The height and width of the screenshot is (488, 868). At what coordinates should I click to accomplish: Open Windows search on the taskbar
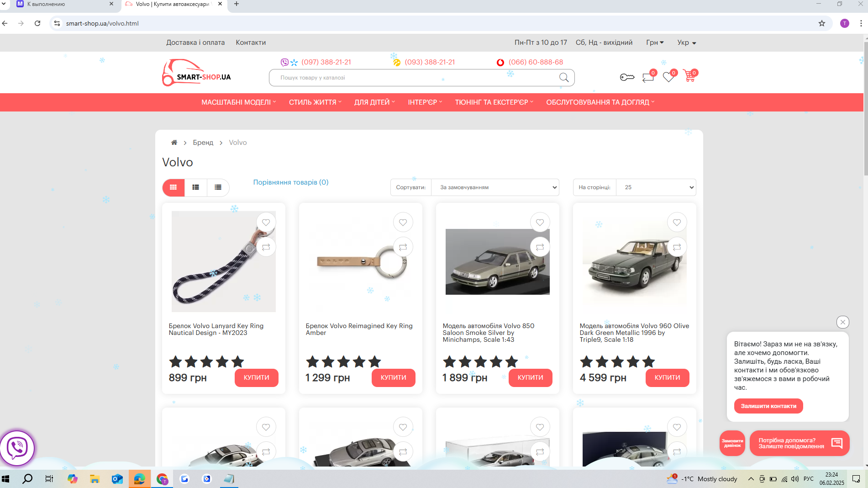[x=27, y=479]
